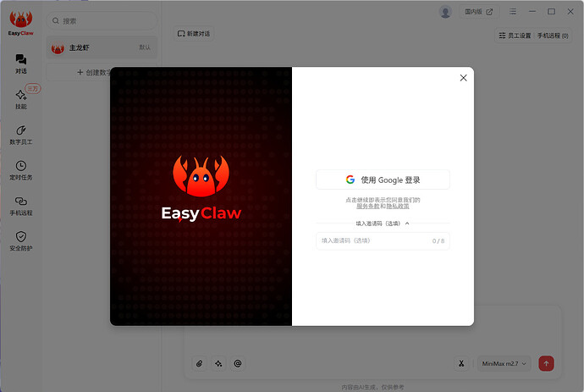The height and width of the screenshot is (392, 584).
Task: Select the 主龙虾 conversation entry
Action: click(x=102, y=47)
